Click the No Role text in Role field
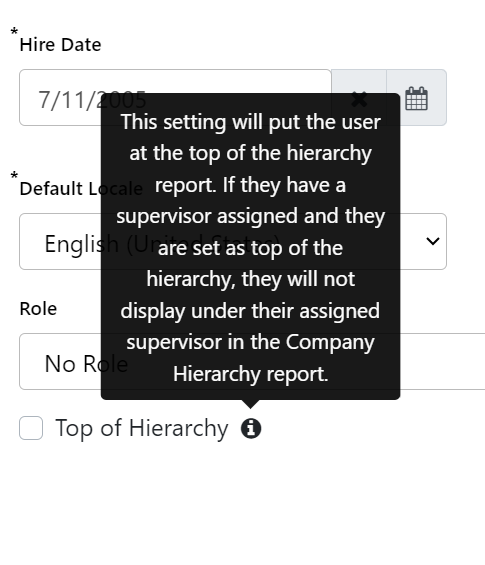 [86, 364]
